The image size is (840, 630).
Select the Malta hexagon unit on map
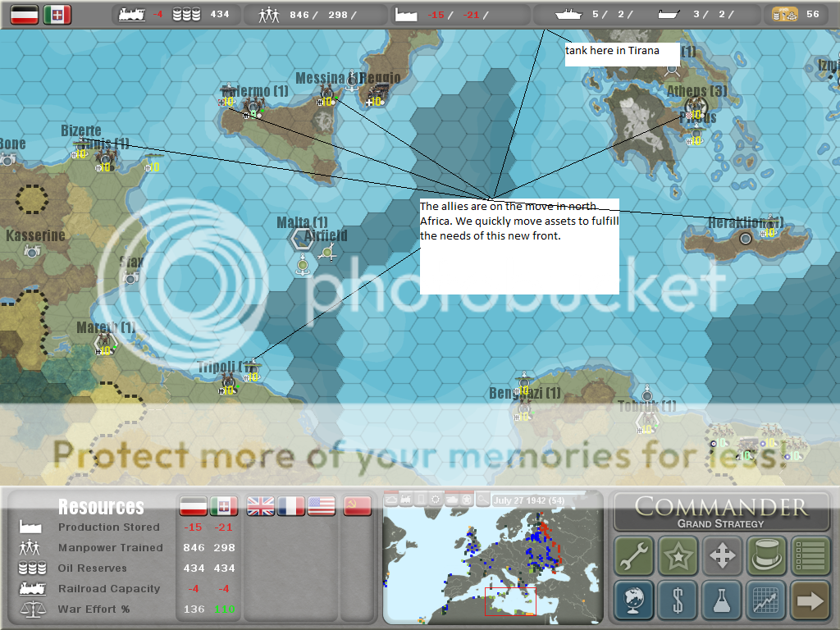[301, 240]
